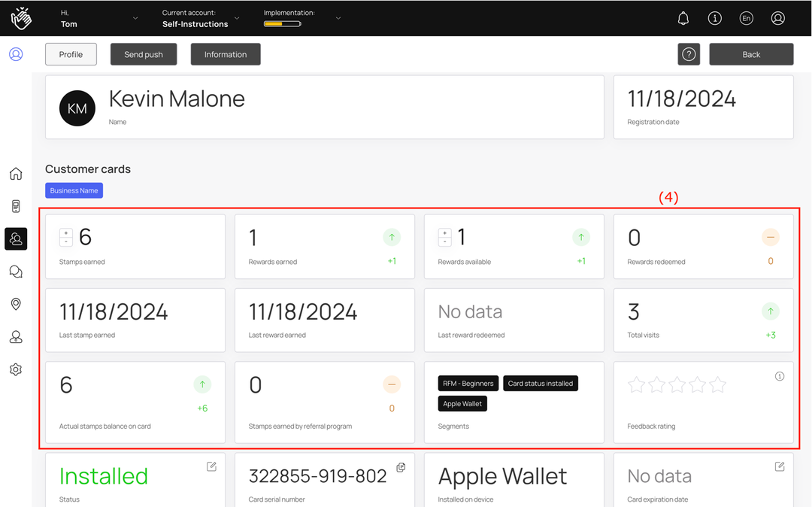This screenshot has height=507, width=812.
Task: Click Last reward earned date value
Action: (x=303, y=311)
